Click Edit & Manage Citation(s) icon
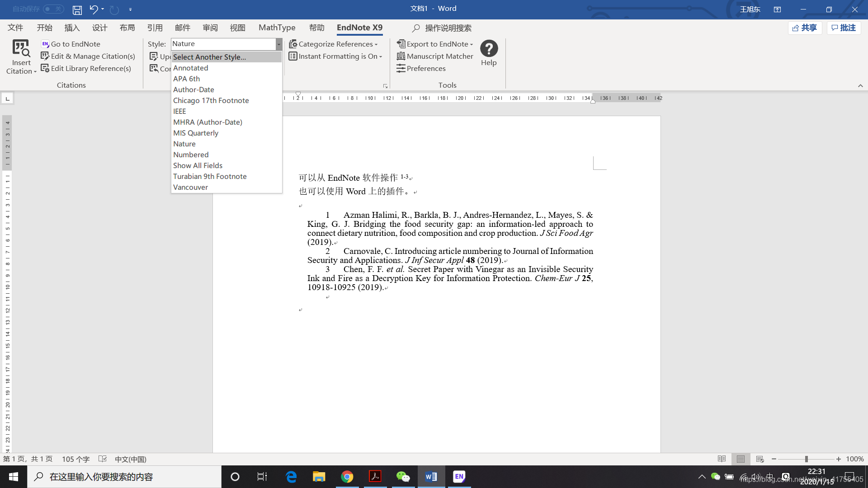 45,56
